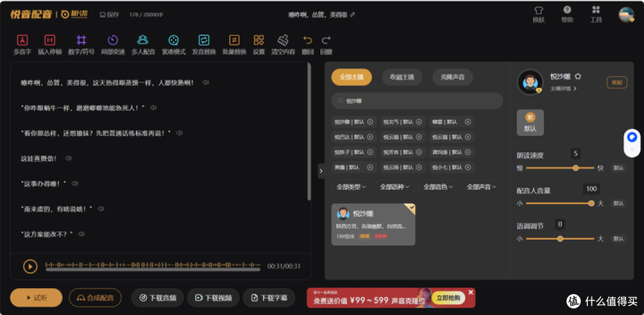This screenshot has height=315, width=644.
Task: Collapse the voice panel with side arrow
Action: click(321, 171)
